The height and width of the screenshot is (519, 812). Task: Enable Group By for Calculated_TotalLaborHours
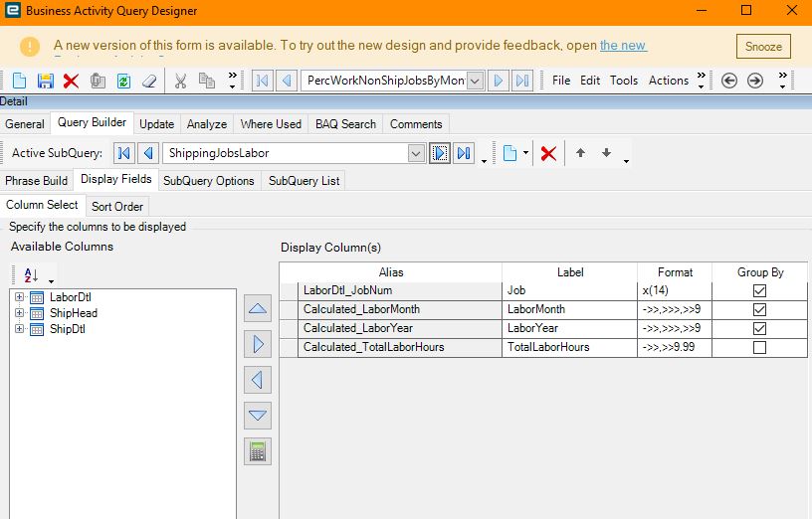(x=759, y=347)
